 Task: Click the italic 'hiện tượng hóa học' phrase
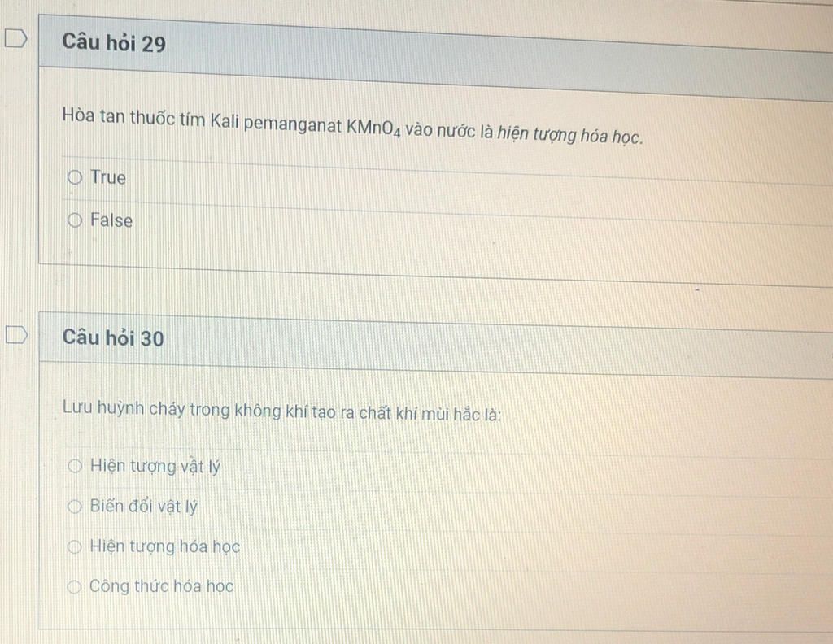tap(569, 135)
